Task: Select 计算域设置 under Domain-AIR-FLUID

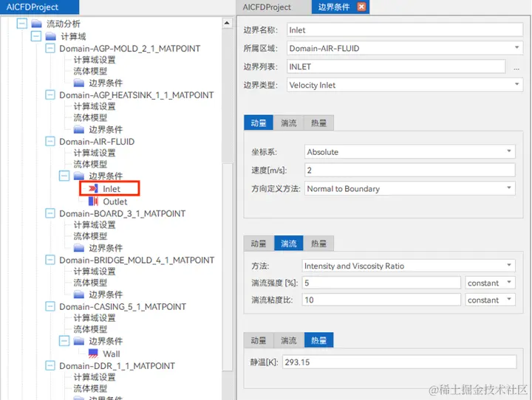Action: [x=95, y=153]
